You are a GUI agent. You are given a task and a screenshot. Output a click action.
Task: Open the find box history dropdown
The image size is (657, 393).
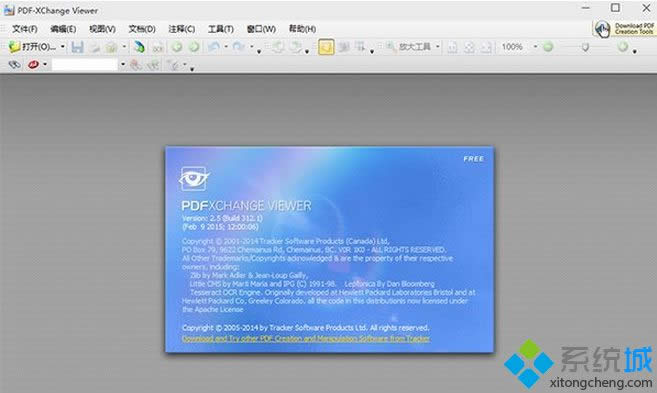pyautogui.click(x=122, y=65)
